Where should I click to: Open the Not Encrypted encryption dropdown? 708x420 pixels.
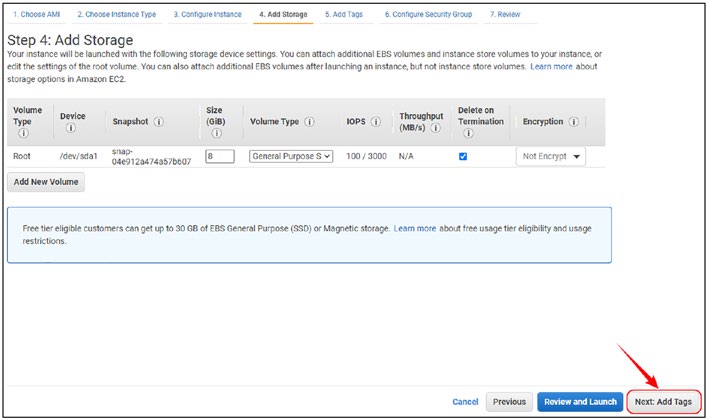pyautogui.click(x=550, y=156)
